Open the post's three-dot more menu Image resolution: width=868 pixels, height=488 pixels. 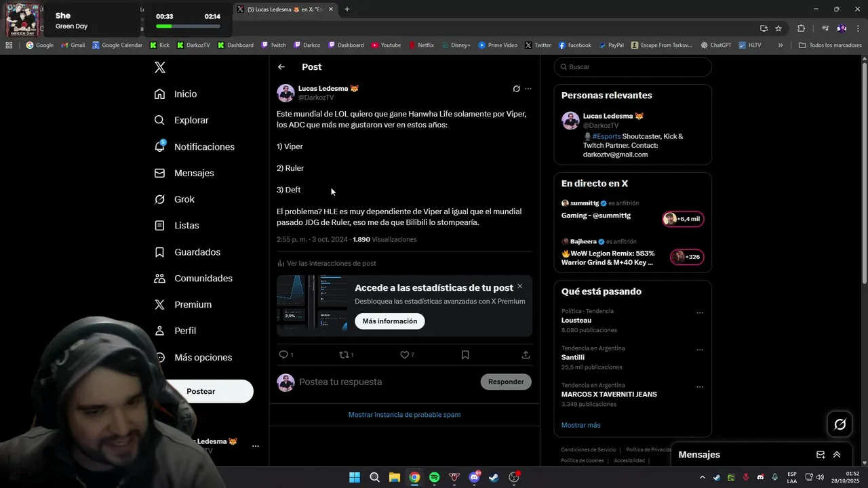coord(528,89)
